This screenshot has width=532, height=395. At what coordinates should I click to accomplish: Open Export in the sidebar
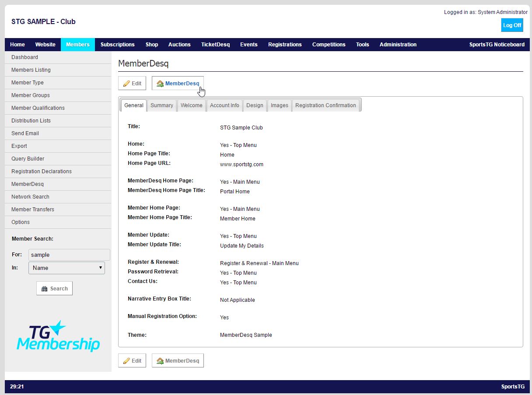point(58,146)
